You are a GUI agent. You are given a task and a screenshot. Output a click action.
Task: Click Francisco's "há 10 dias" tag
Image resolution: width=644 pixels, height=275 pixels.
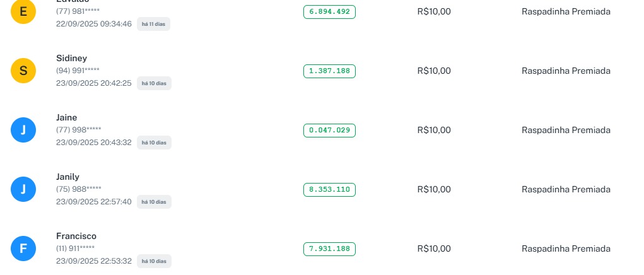pos(154,261)
